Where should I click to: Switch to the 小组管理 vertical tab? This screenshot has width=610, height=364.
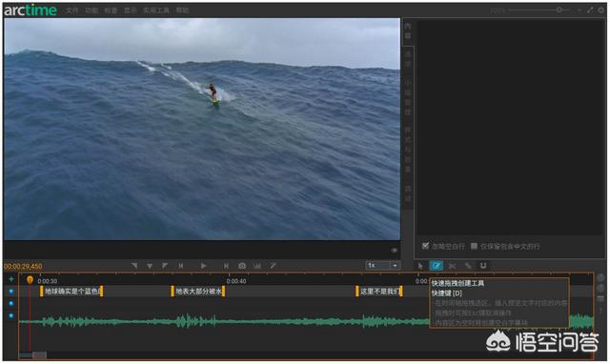click(x=408, y=97)
